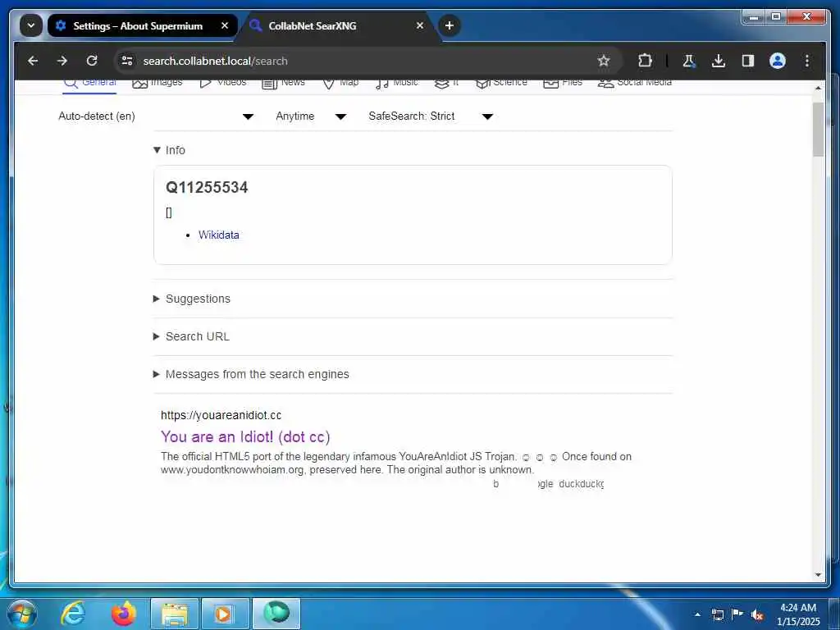Screen dimensions: 840x630
Task: Select the Science search category
Action: point(501,83)
